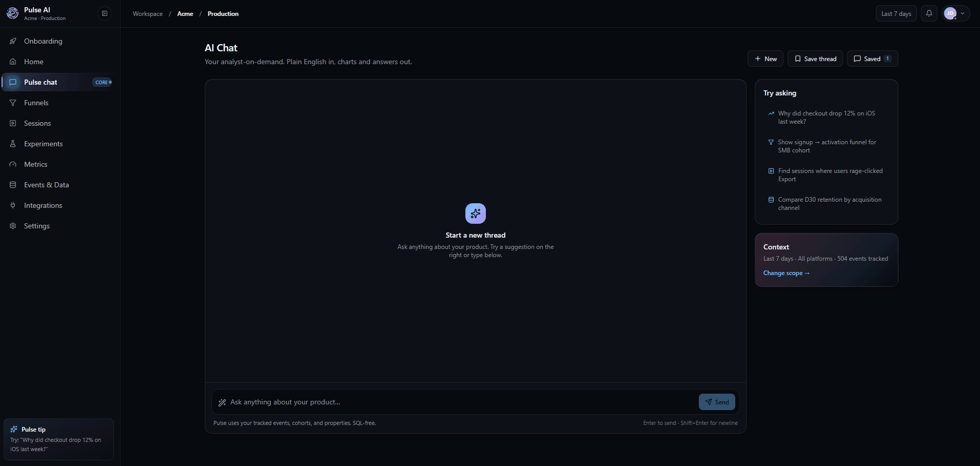Click the Saved count badge showing 1

(888, 59)
